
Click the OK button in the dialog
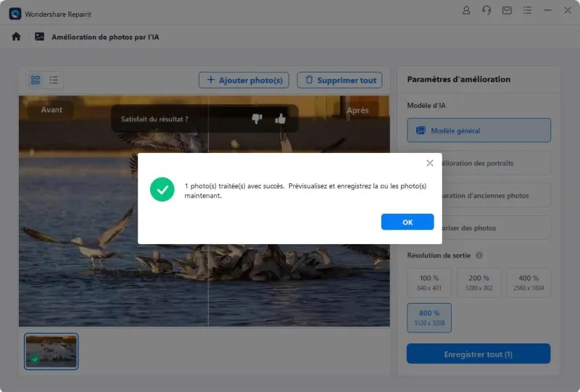(x=407, y=222)
